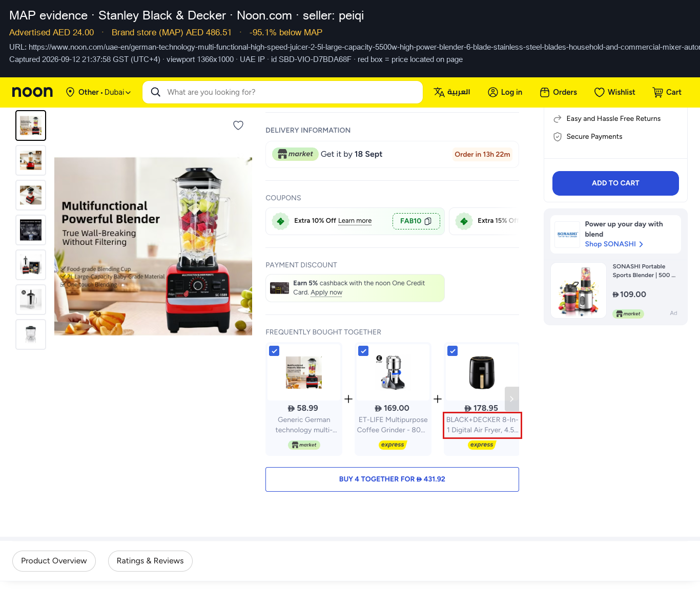Open the main Multifunctional Powerful Blender image
700x589 pixels.
pyautogui.click(x=153, y=246)
